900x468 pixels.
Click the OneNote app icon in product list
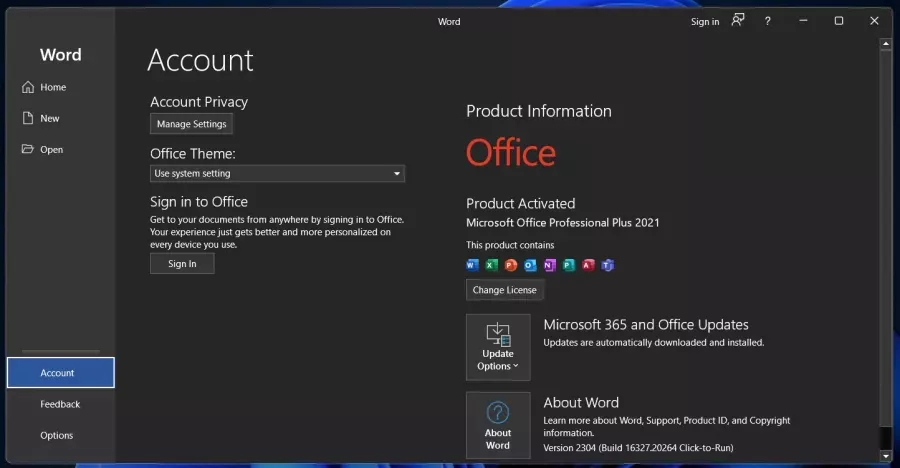[549, 265]
